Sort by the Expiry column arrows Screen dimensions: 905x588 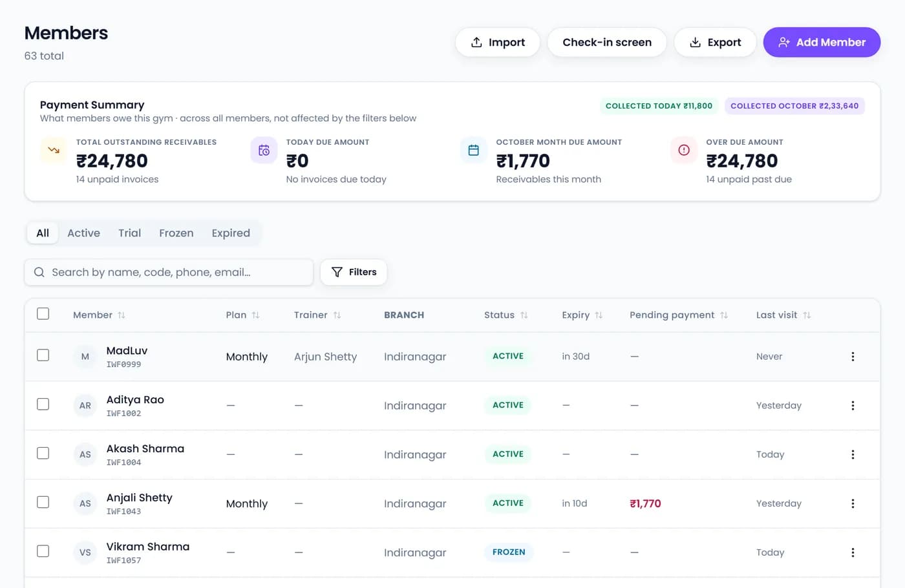tap(599, 315)
